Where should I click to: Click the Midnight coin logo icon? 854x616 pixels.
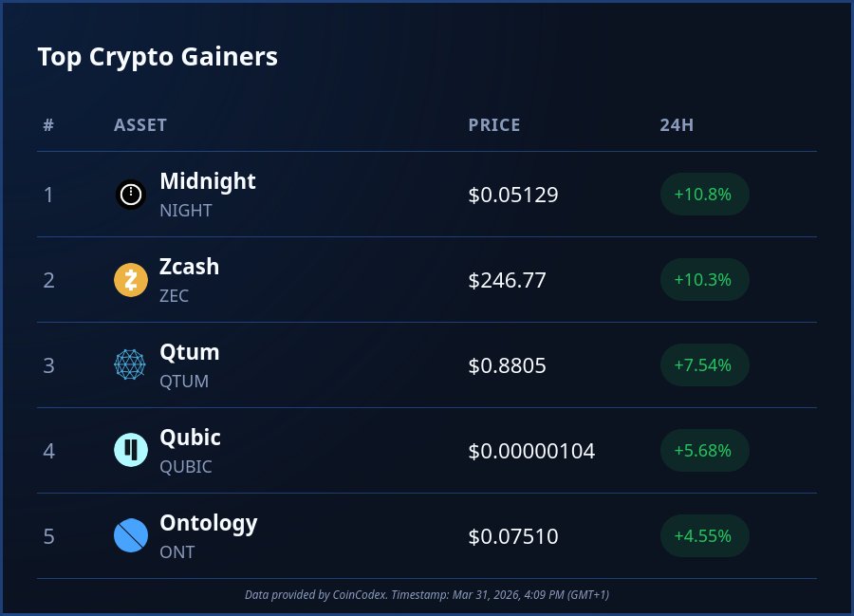click(131, 195)
